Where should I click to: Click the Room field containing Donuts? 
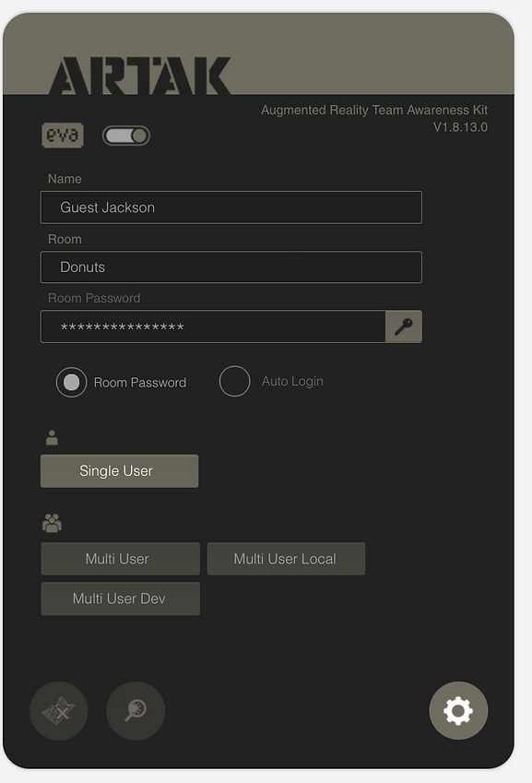click(x=231, y=267)
